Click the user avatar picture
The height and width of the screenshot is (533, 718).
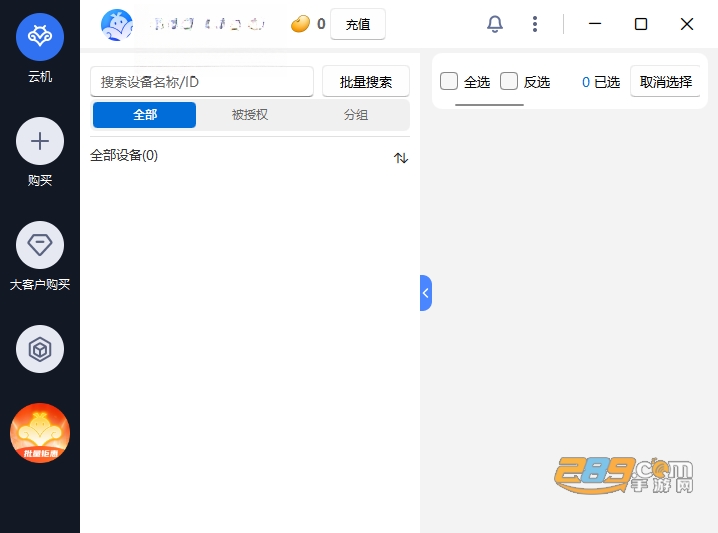tap(117, 25)
